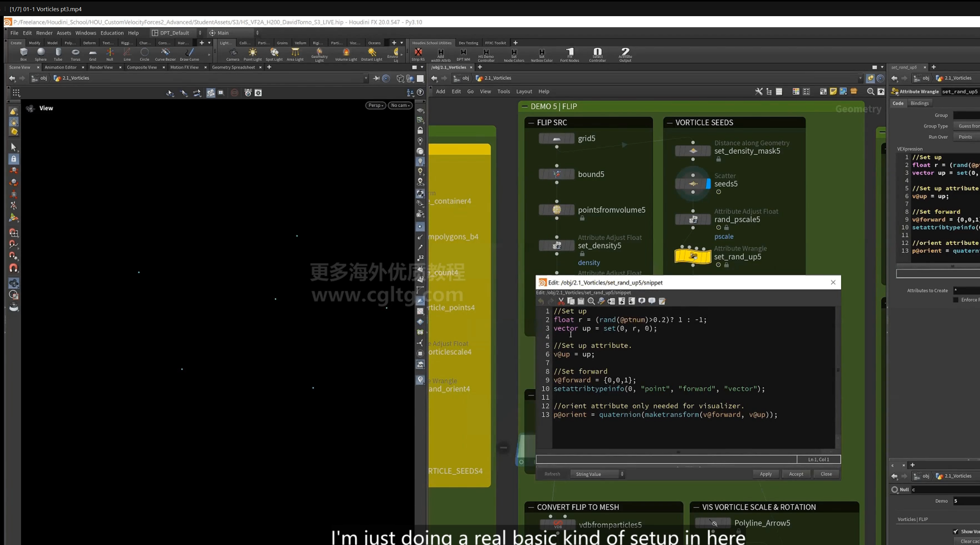Click the Apply button in snippet editor
Image resolution: width=980 pixels, height=545 pixels.
(766, 474)
